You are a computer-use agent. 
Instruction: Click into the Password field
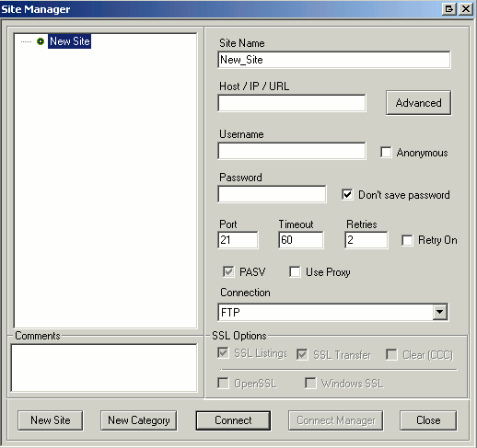coord(272,194)
